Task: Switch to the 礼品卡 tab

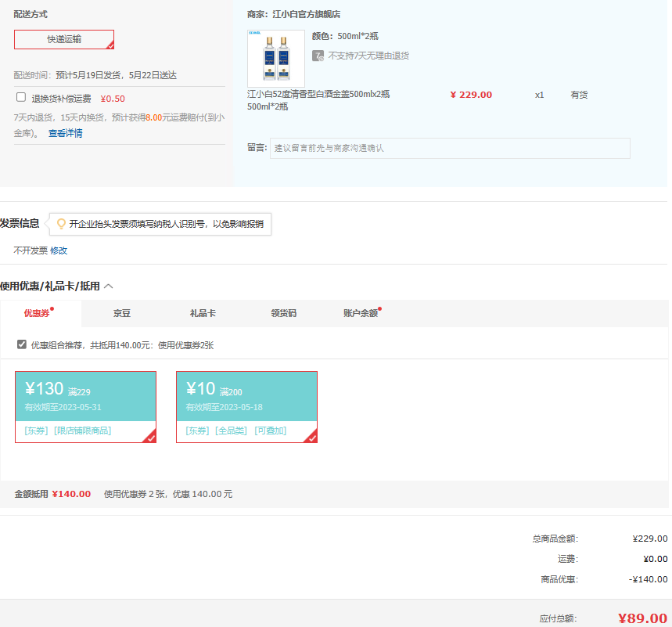Action: tap(203, 313)
